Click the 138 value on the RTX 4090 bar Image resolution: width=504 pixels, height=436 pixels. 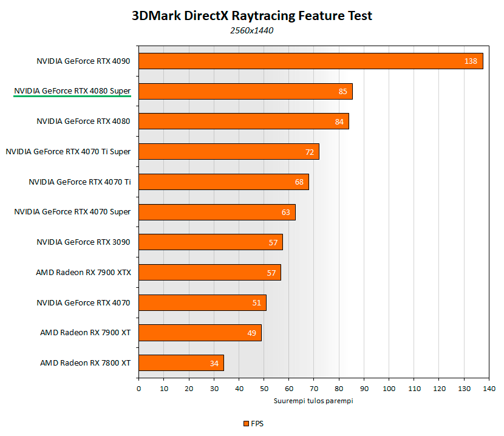(471, 61)
